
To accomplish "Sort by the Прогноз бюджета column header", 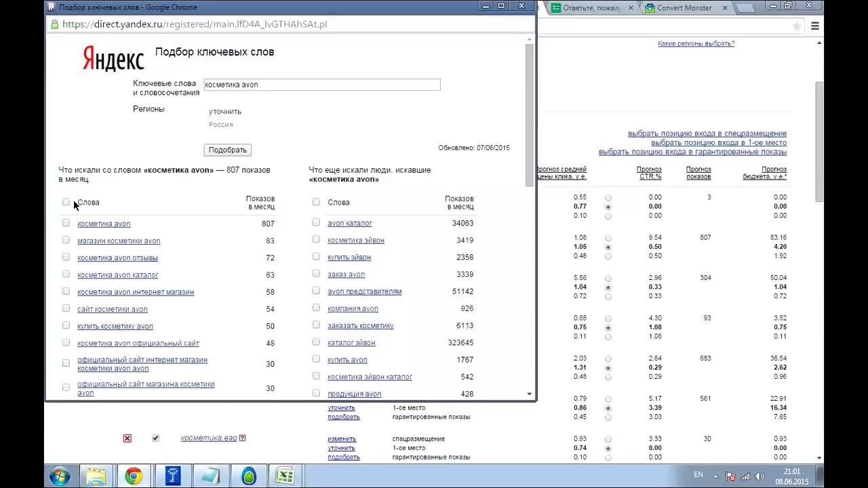I will pos(765,173).
